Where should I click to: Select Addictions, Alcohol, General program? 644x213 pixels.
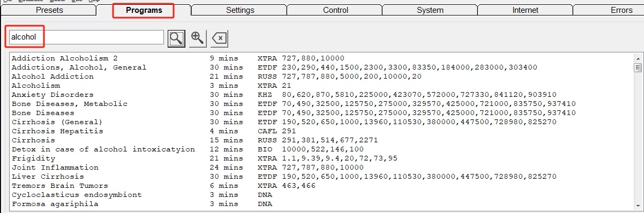pyautogui.click(x=321, y=67)
